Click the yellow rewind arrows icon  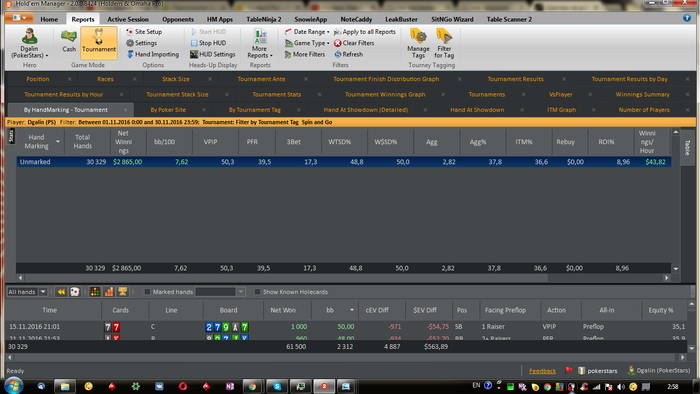[61, 292]
